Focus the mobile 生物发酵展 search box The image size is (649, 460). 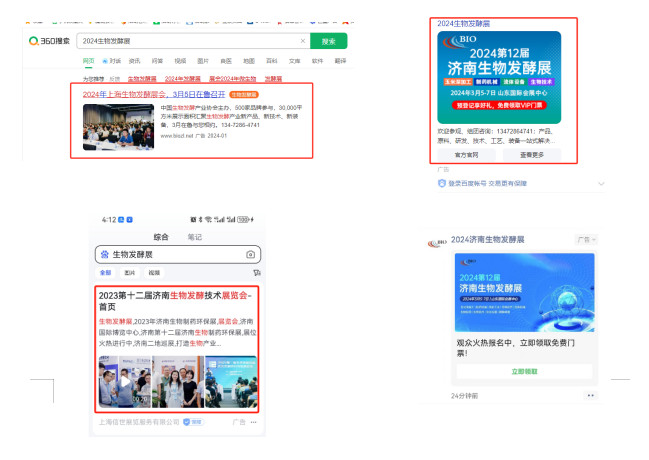click(178, 255)
